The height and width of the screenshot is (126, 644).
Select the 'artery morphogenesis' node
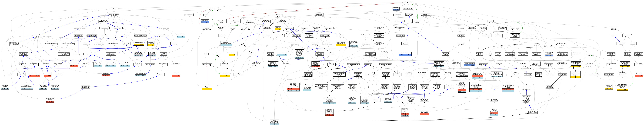point(140,75)
